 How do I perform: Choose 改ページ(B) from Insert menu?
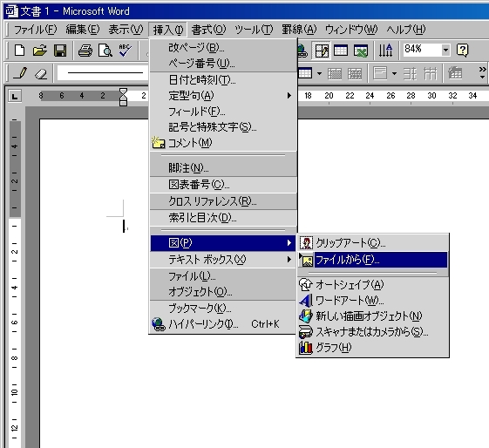tap(223, 47)
